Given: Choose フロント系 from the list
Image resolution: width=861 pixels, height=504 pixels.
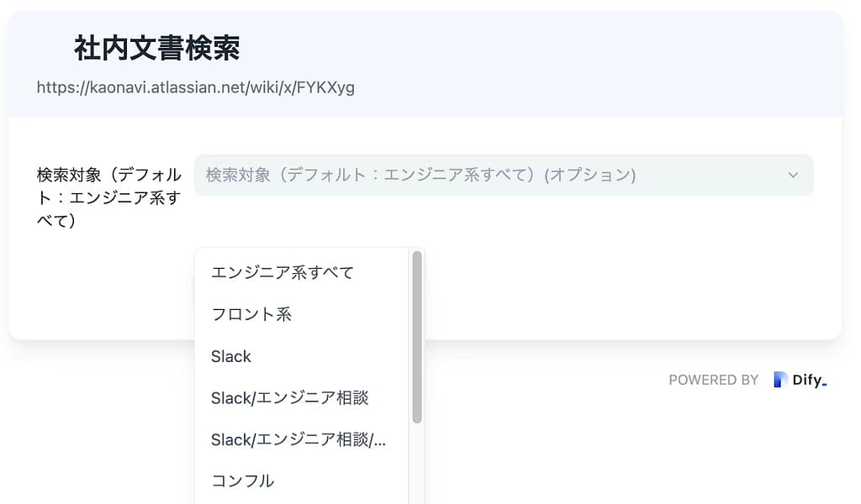Looking at the screenshot, I should click(251, 314).
